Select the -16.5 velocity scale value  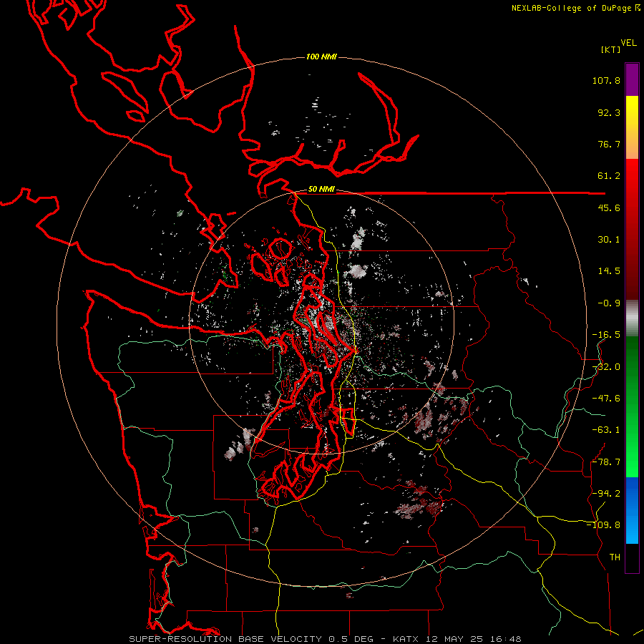point(606,335)
